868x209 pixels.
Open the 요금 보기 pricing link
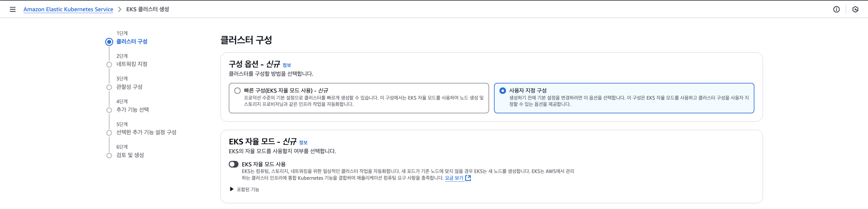[454, 178]
